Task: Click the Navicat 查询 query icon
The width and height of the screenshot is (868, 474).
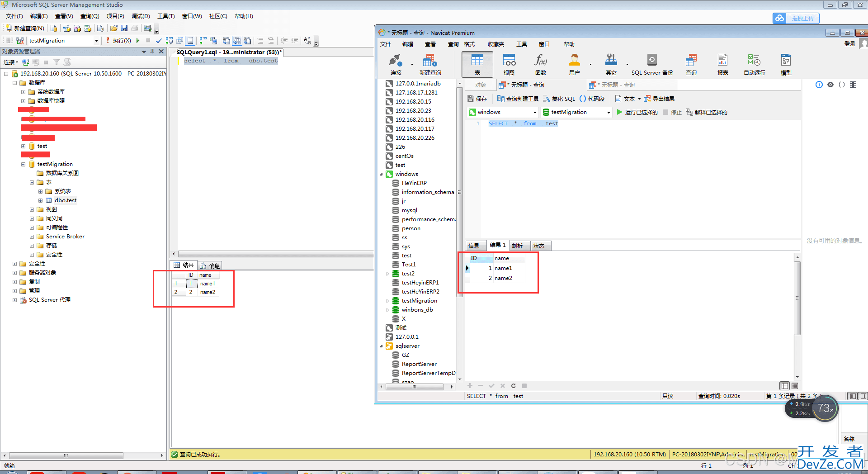Action: [x=691, y=64]
